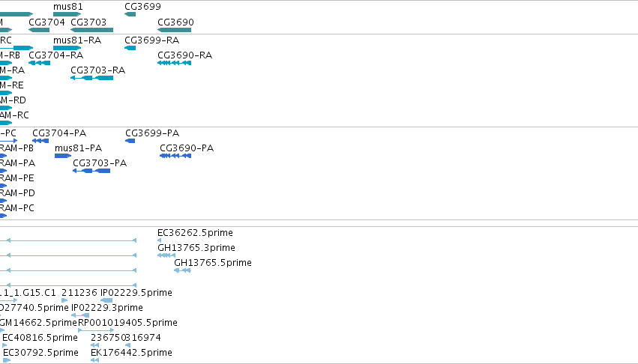Select the CG3699-RA transcript
638x364 pixels.
130,48
